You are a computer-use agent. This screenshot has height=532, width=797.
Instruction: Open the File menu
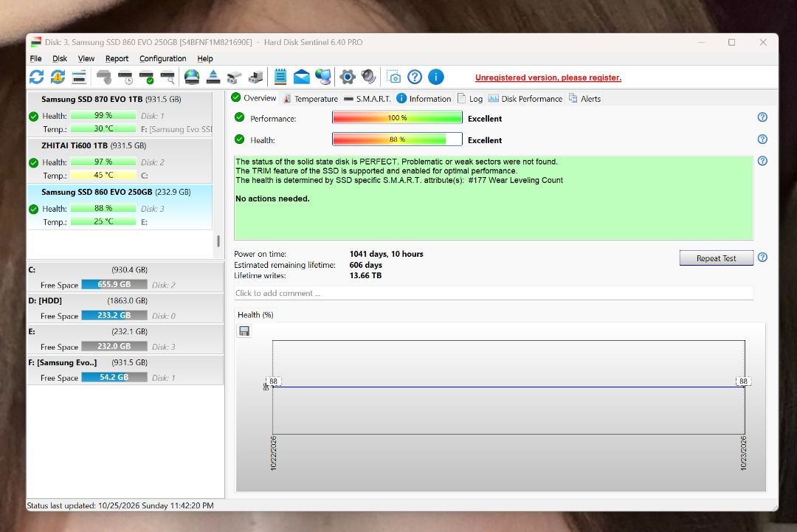pyautogui.click(x=35, y=58)
